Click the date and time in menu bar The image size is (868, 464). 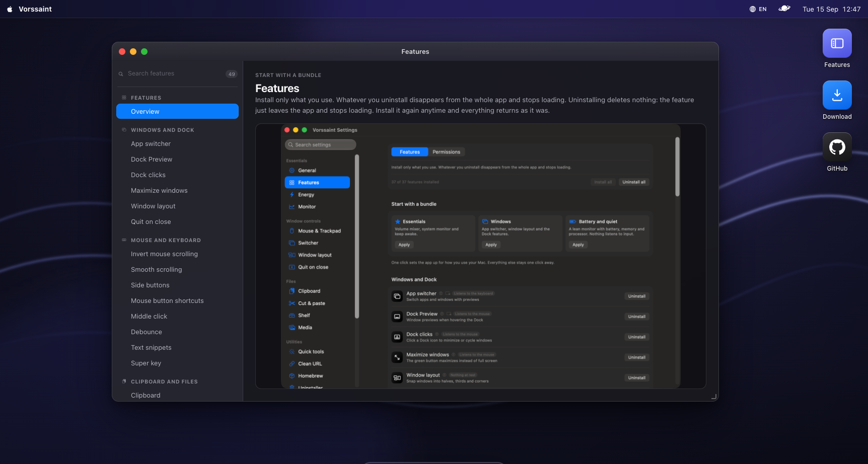(x=831, y=9)
